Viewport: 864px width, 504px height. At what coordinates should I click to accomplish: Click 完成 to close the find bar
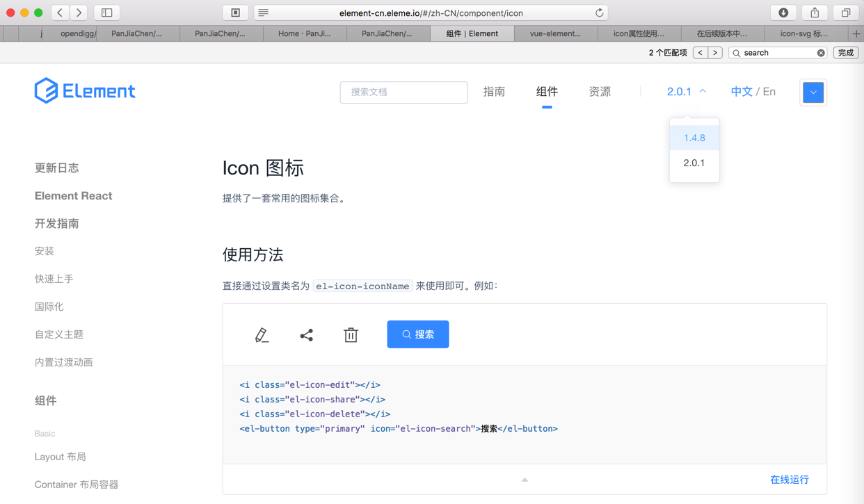click(x=846, y=53)
